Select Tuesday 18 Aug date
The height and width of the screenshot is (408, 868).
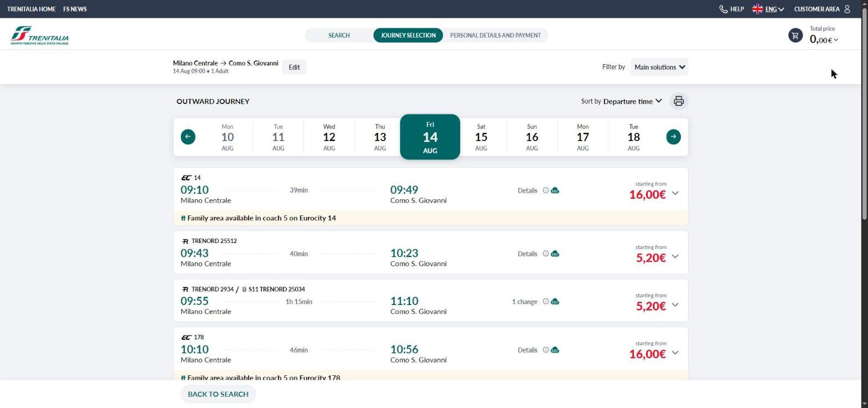click(x=634, y=137)
